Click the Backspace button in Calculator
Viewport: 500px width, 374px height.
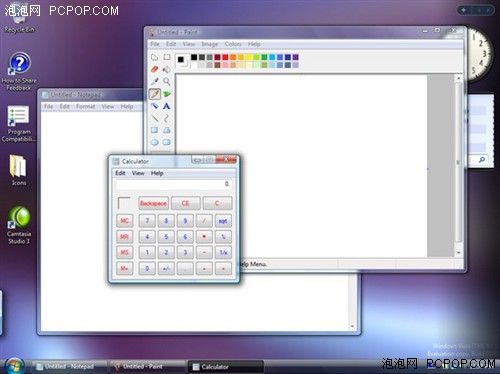(x=153, y=203)
